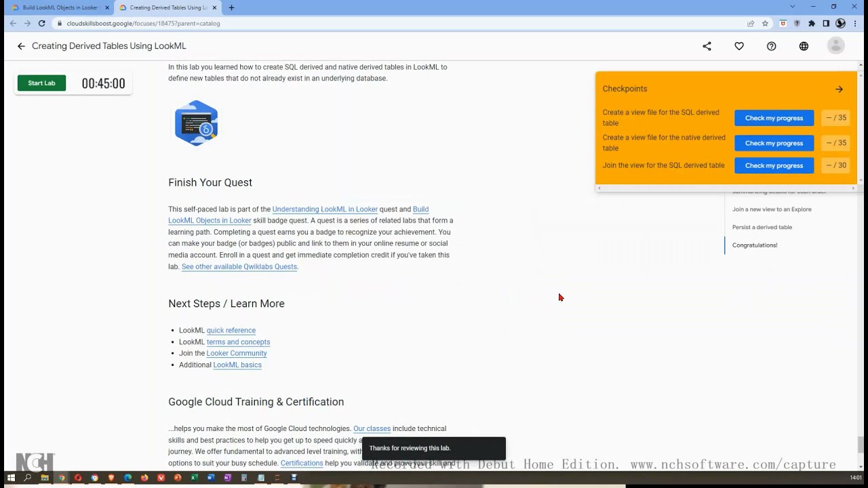Click the Our classes link
This screenshot has width=868, height=488.
point(372,429)
